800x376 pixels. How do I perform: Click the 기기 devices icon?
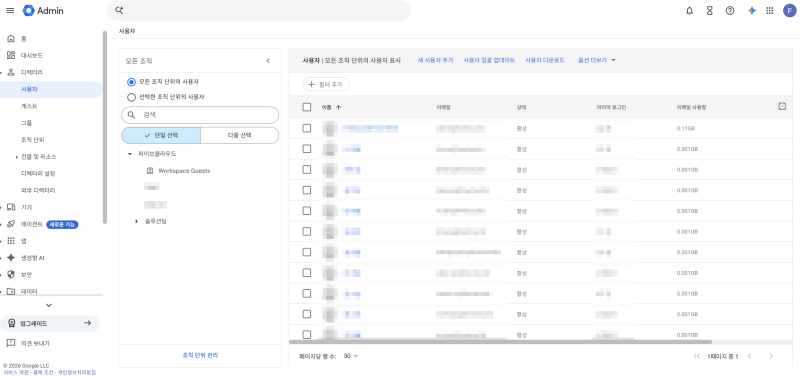point(11,207)
